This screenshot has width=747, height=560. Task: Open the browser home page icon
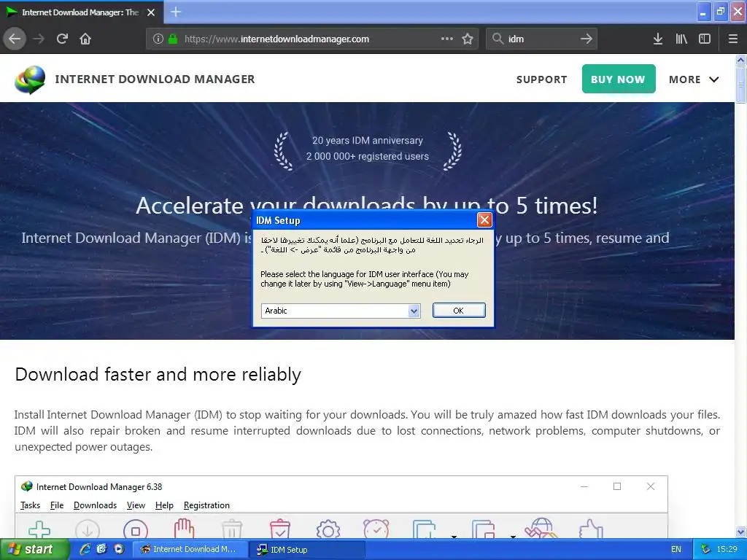point(85,39)
